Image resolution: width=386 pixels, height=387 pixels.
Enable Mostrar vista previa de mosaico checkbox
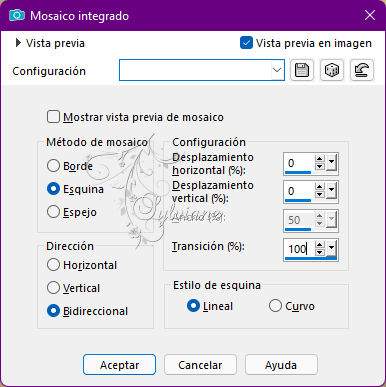(53, 117)
